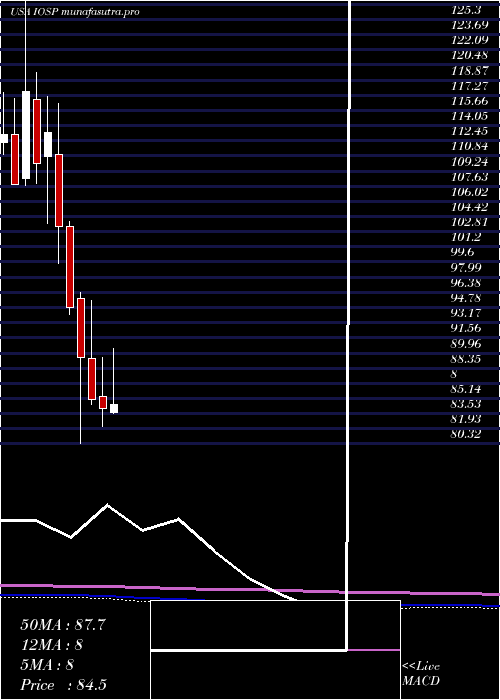
Task: Click the 117.27 price axis label
Action: tap(469, 87)
